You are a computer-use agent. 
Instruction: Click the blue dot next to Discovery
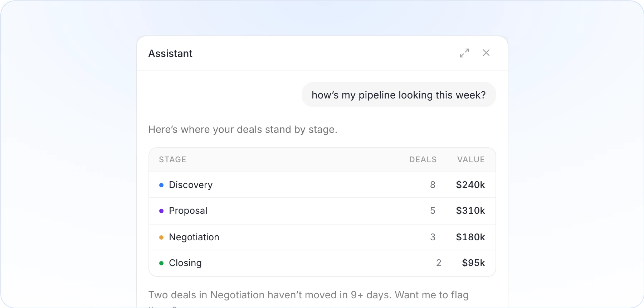[161, 185]
